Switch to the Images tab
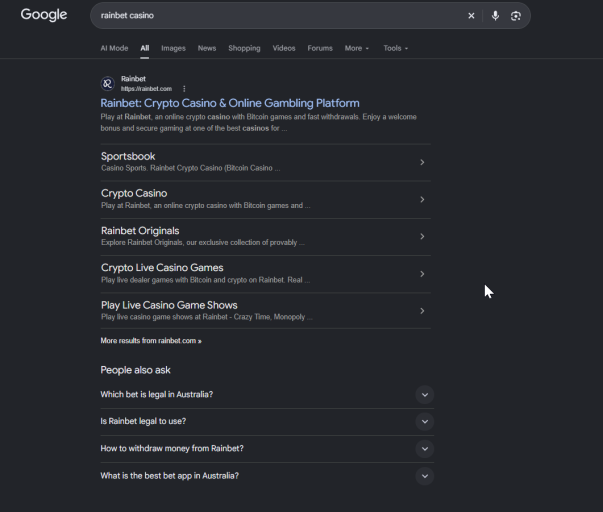This screenshot has width=603, height=512. pyautogui.click(x=173, y=48)
